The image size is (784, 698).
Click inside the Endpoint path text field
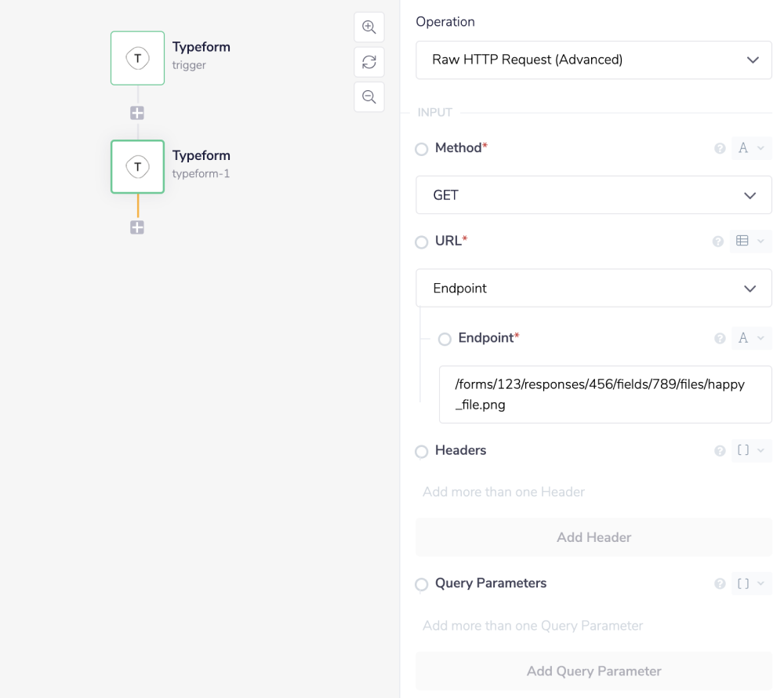pyautogui.click(x=604, y=394)
